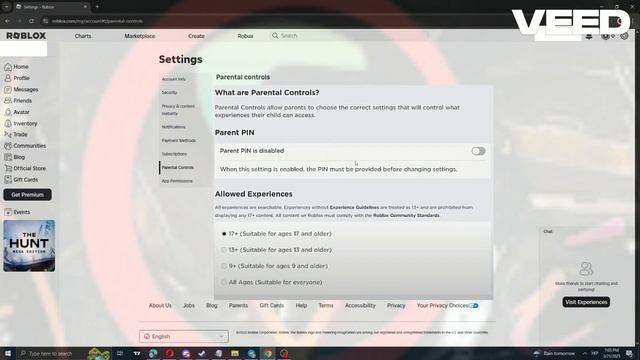Viewport: 640px width, 360px height.
Task: Open the Help footer link
Action: point(301,305)
